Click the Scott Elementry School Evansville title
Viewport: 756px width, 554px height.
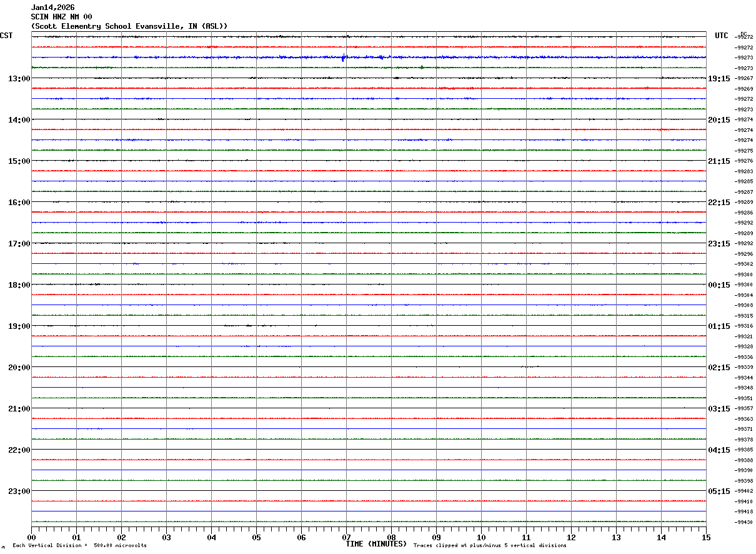pos(129,26)
